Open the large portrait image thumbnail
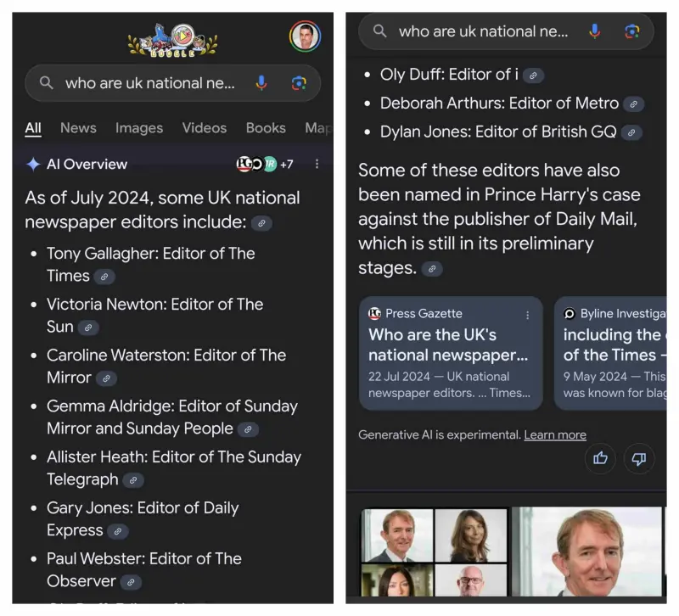This screenshot has width=679, height=616. click(x=586, y=552)
